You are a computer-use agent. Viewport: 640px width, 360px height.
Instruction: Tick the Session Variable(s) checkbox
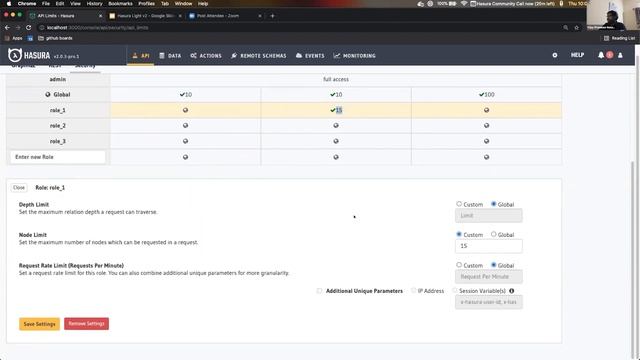pyautogui.click(x=455, y=291)
